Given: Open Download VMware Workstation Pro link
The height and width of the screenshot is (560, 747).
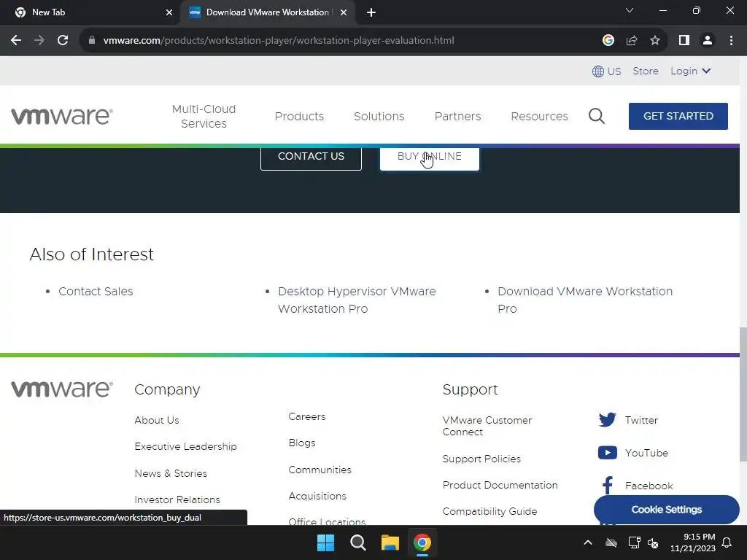Looking at the screenshot, I should tap(585, 300).
